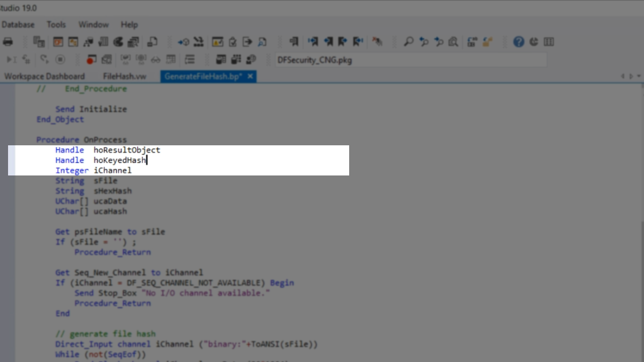Image resolution: width=644 pixels, height=362 pixels.
Task: Click the DFSecurity_CNG.pkg file field
Action: (x=410, y=60)
